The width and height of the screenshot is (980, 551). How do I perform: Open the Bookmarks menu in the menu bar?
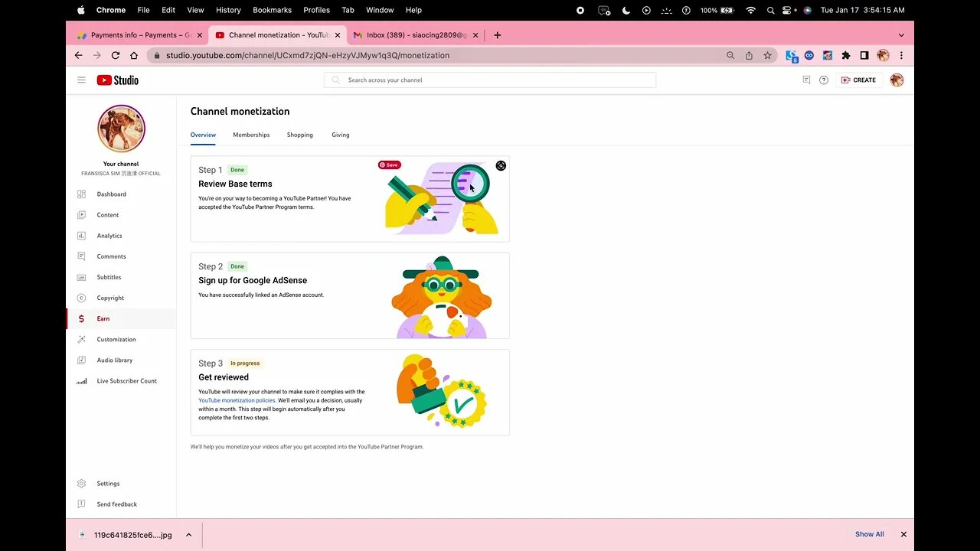(x=272, y=10)
